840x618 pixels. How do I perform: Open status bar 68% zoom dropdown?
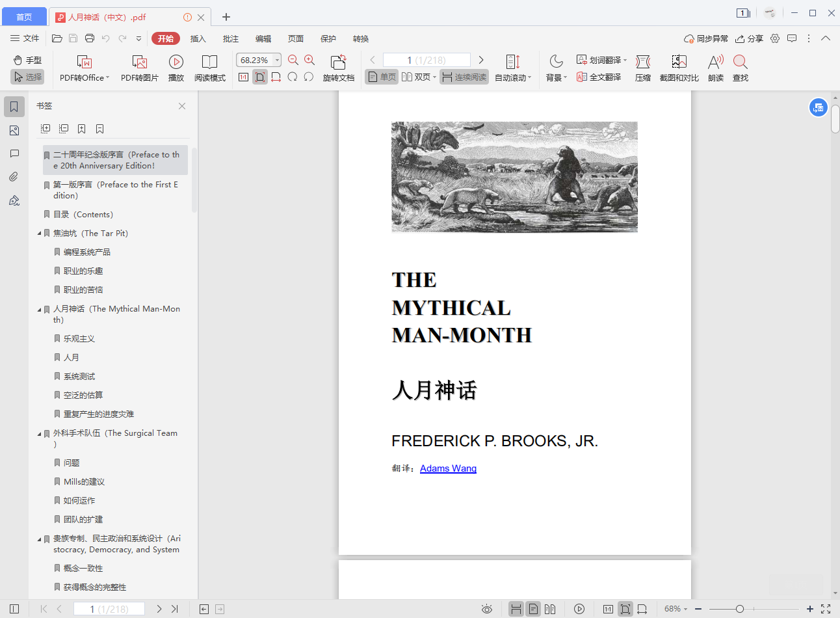[676, 609]
